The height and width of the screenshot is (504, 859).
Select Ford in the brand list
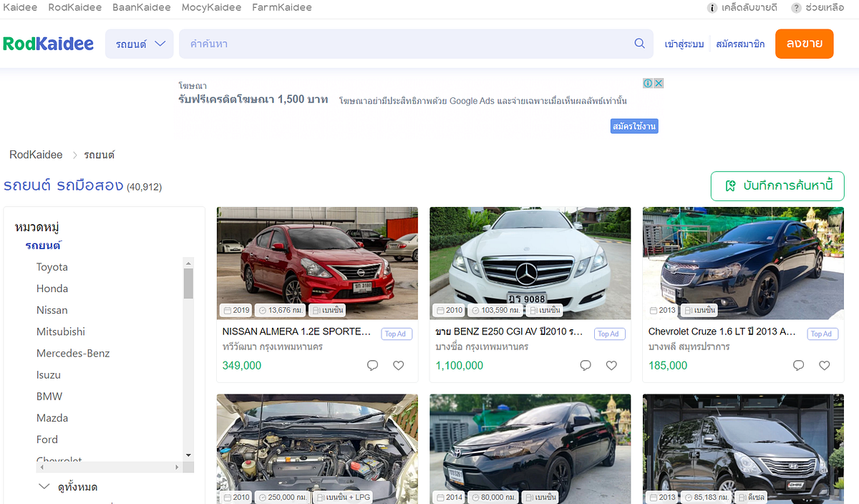(x=47, y=439)
